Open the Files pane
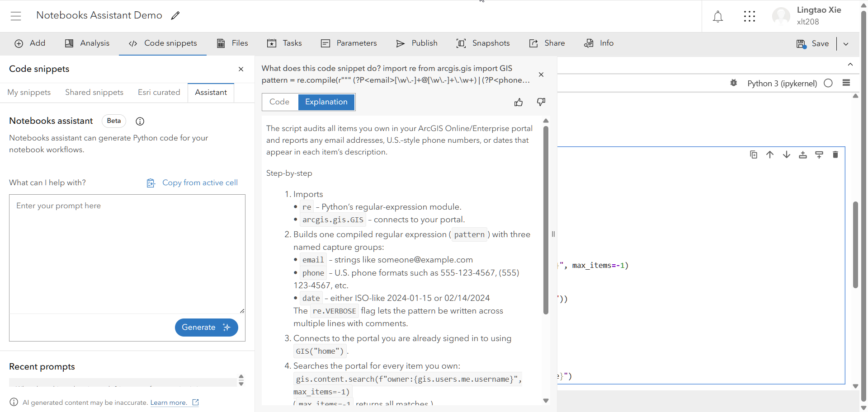The height and width of the screenshot is (412, 868). (x=232, y=43)
